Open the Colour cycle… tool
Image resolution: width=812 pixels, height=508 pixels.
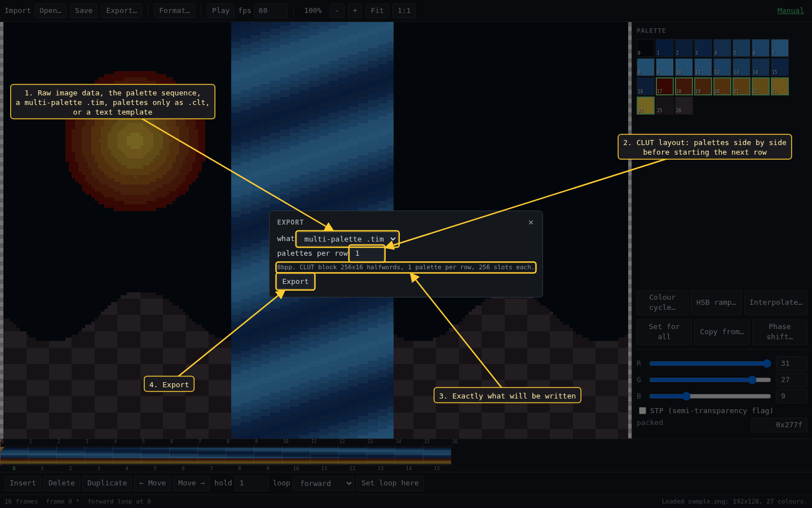[x=663, y=303]
